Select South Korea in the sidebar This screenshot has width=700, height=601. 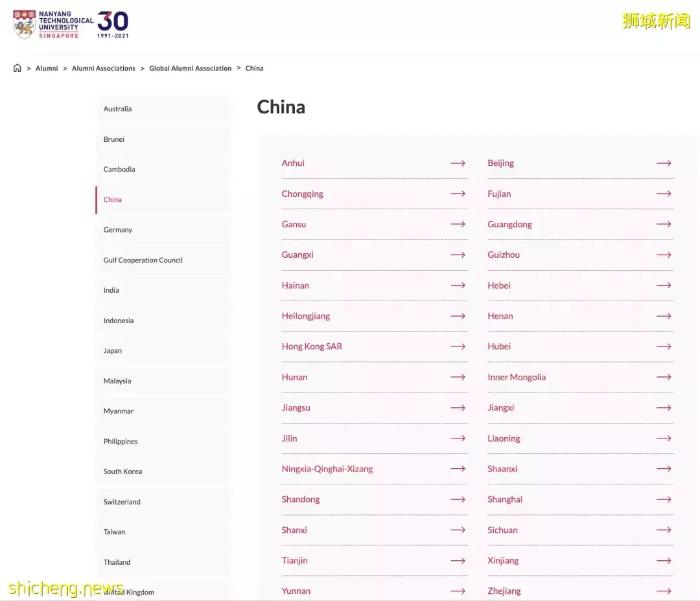pyautogui.click(x=122, y=471)
